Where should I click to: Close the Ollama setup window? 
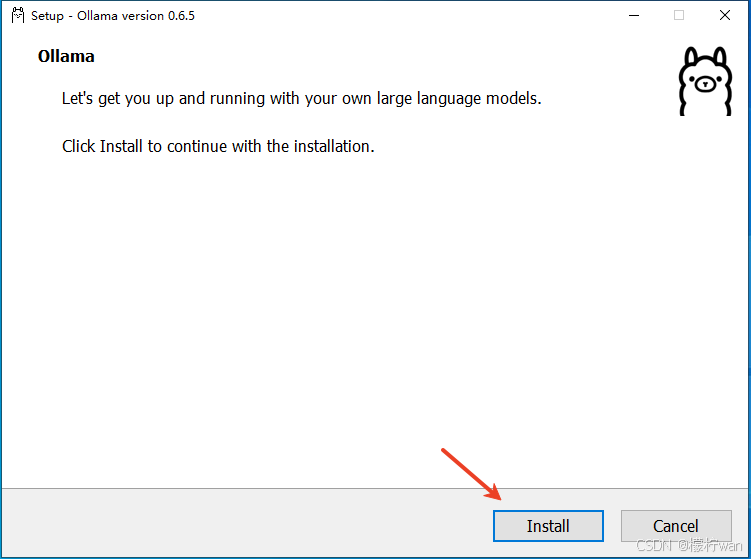[x=725, y=15]
